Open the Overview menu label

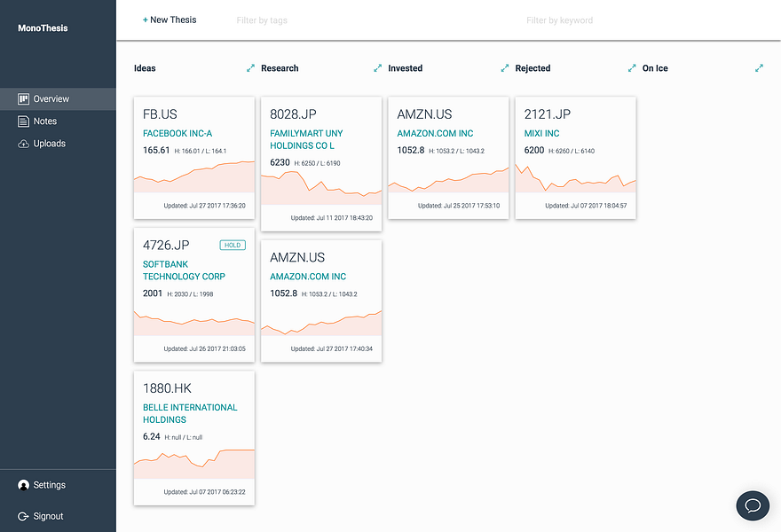[51, 99]
